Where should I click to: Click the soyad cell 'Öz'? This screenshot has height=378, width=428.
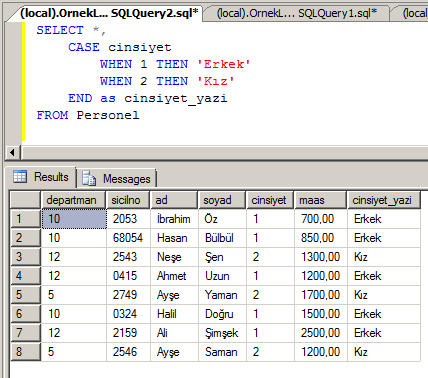[222, 219]
